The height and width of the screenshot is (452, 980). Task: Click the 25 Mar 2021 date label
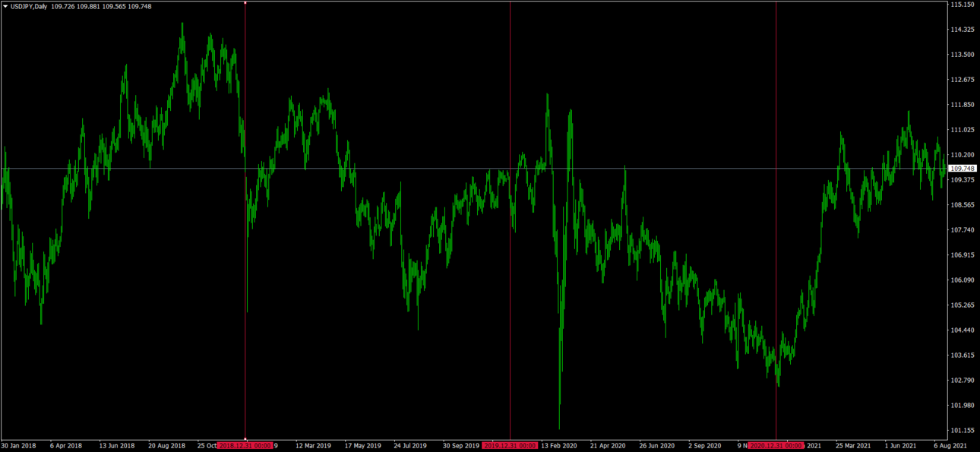tap(854, 446)
